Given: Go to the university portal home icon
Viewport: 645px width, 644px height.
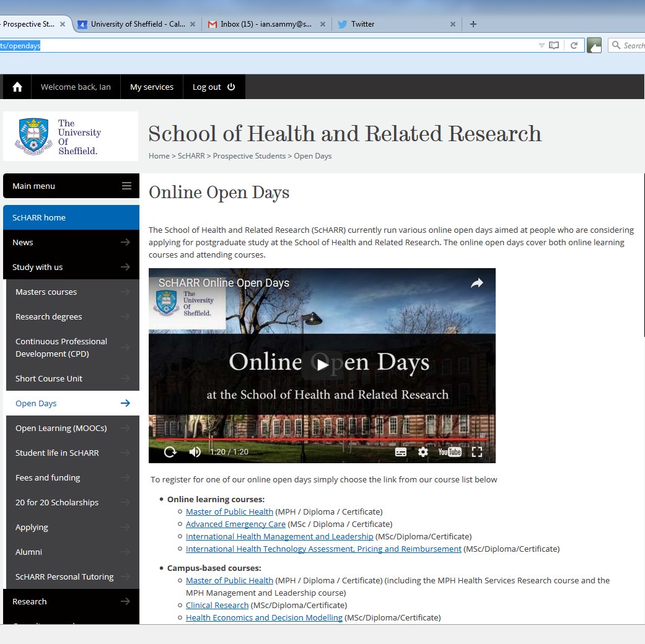Looking at the screenshot, I should [x=17, y=87].
